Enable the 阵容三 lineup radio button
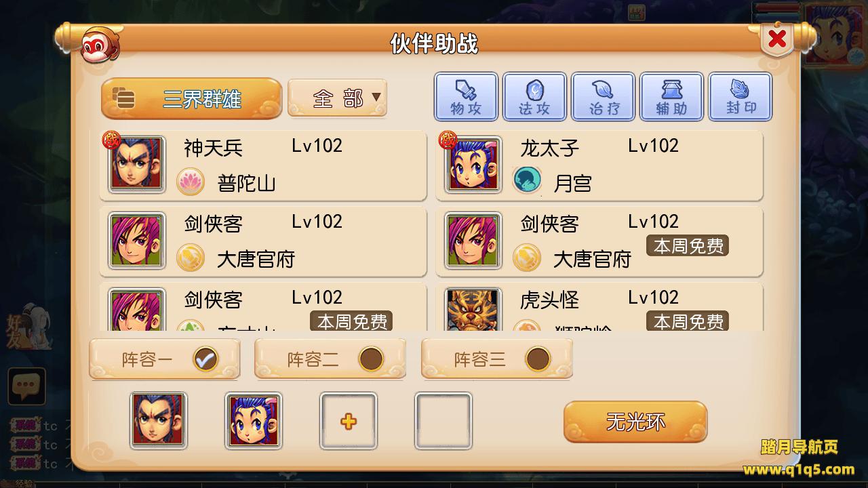The image size is (868, 488). pos(538,359)
